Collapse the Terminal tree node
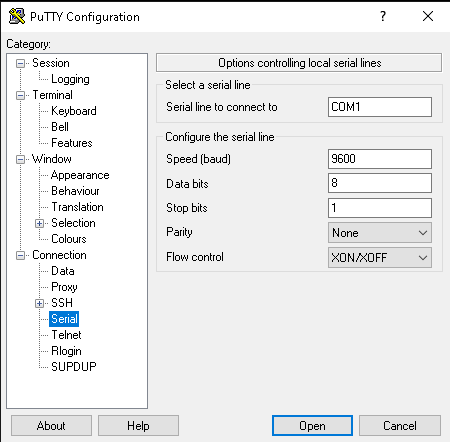 click(x=20, y=95)
